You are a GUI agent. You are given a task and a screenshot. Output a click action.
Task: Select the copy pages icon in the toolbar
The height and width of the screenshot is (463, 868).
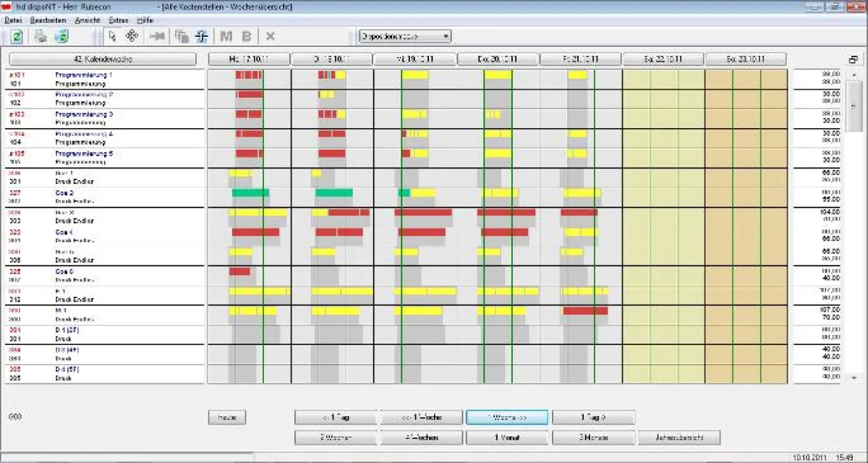tap(179, 36)
